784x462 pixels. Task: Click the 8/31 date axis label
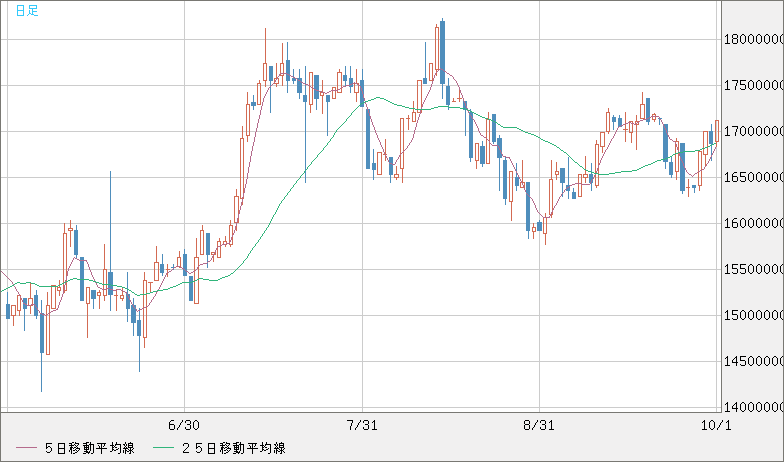click(539, 425)
